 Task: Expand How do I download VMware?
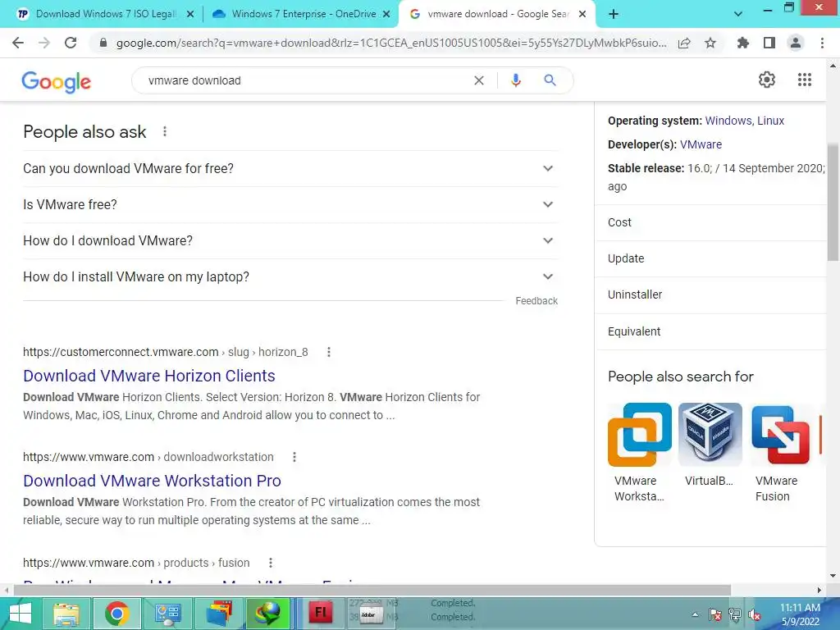pos(290,240)
